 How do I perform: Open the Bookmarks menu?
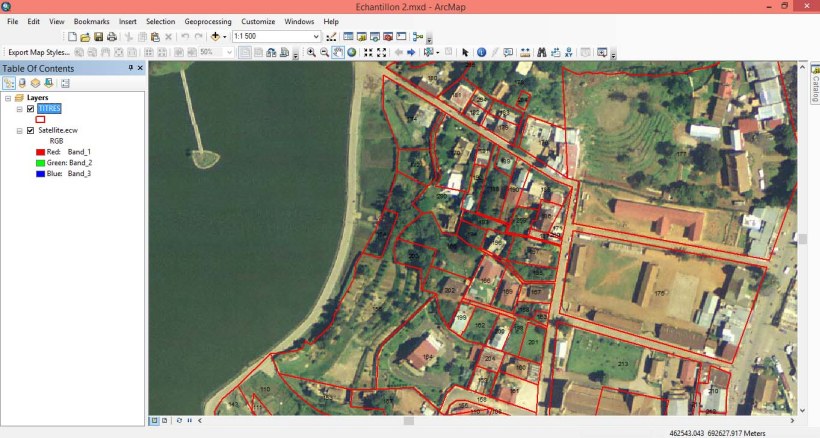click(x=92, y=21)
